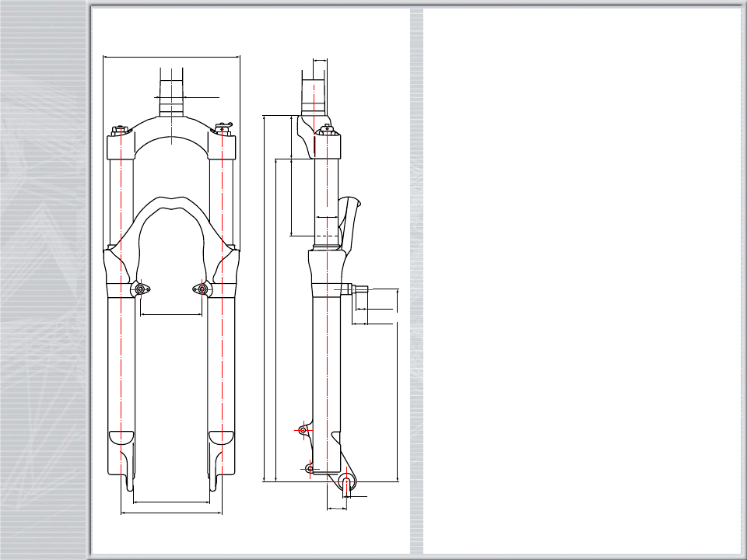Click the overall width dimension line at top
The image size is (747, 560).
pyautogui.click(x=171, y=57)
